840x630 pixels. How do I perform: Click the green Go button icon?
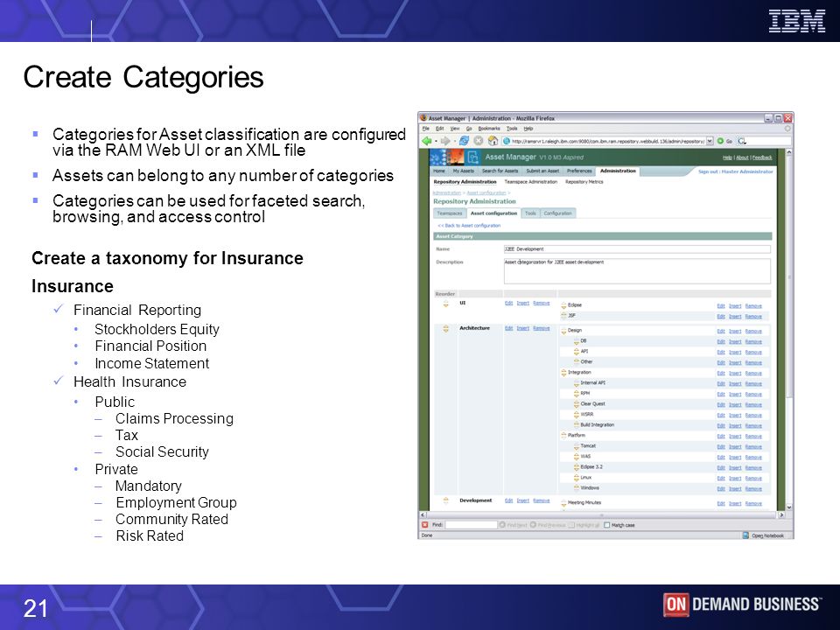(720, 141)
